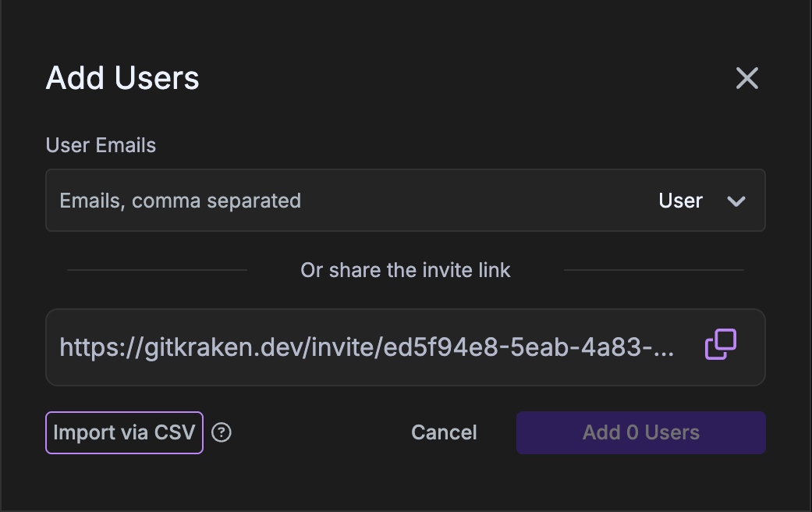This screenshot has height=512, width=812.
Task: Click the dropdown arrow next to User
Action: (x=734, y=201)
